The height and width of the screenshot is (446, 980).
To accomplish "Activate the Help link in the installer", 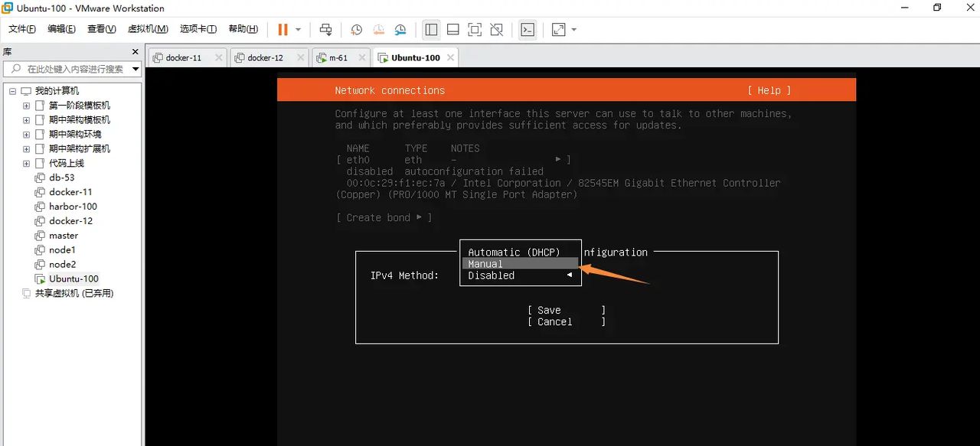I will (x=768, y=90).
